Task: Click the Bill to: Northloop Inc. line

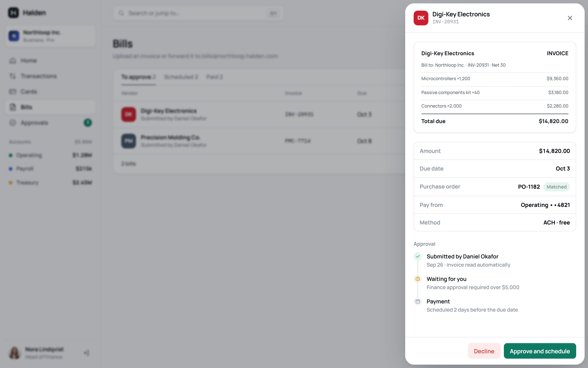Action: 463,65
